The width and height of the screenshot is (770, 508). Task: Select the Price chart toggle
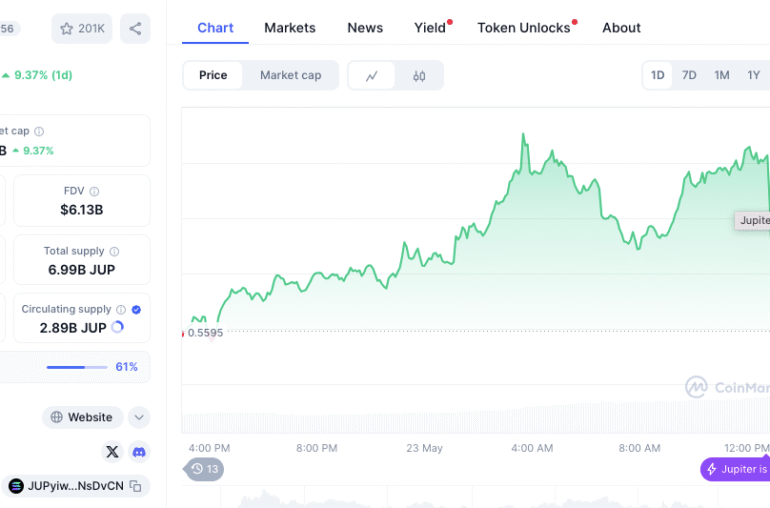tap(213, 76)
